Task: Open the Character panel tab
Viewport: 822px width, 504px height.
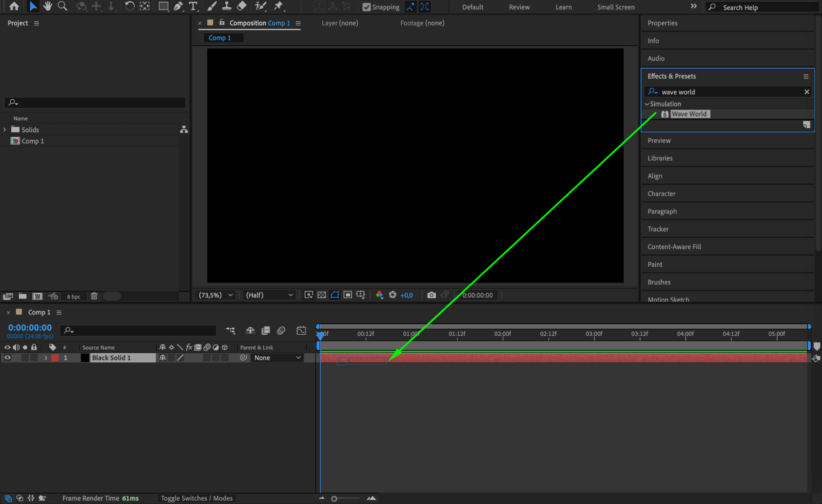Action: 661,194
